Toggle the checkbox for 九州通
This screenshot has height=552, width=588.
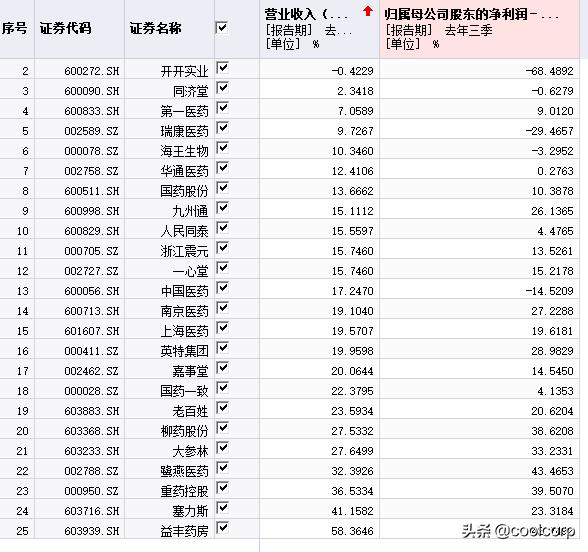coord(222,208)
